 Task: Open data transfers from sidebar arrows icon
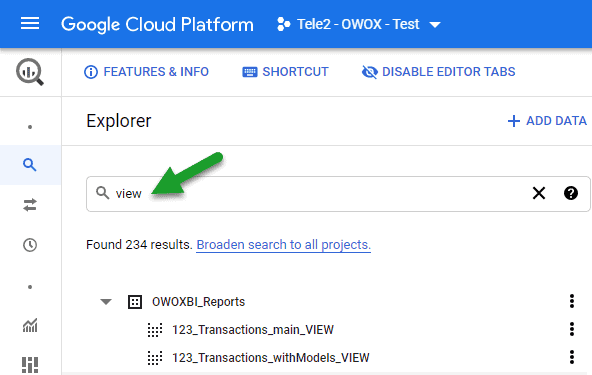30,205
